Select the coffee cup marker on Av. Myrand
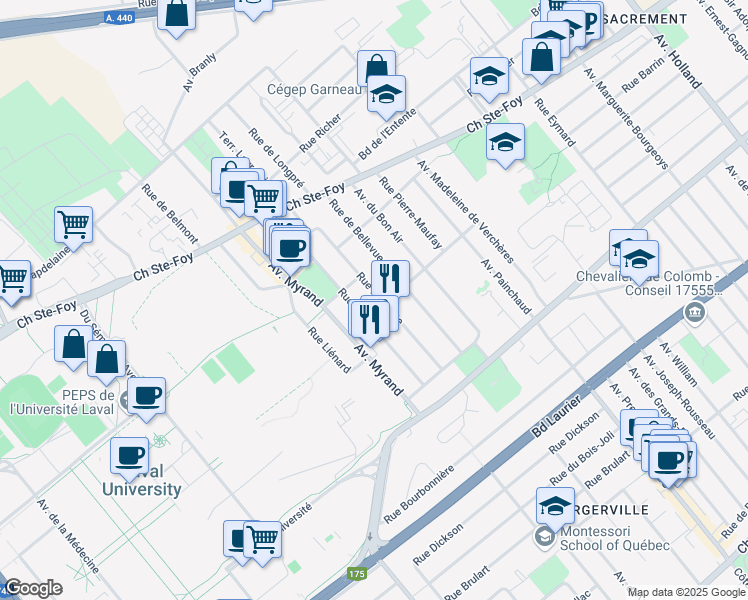Image resolution: width=748 pixels, height=600 pixels. [291, 249]
